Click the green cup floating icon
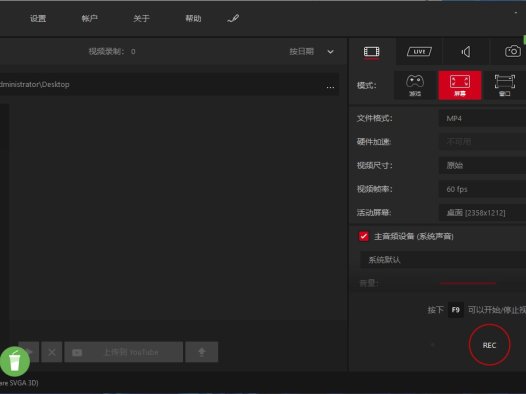526x394 pixels. click(14, 361)
